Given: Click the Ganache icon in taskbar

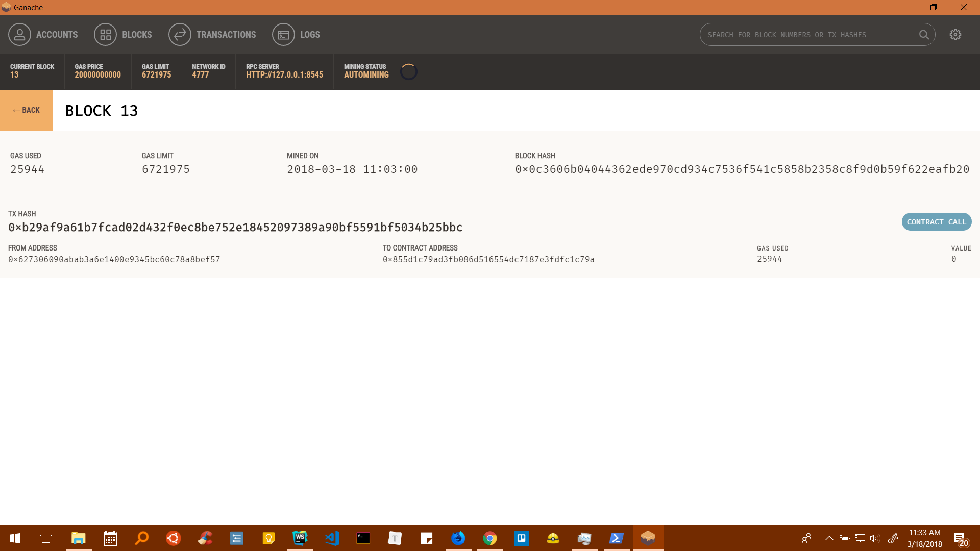Looking at the screenshot, I should (648, 538).
